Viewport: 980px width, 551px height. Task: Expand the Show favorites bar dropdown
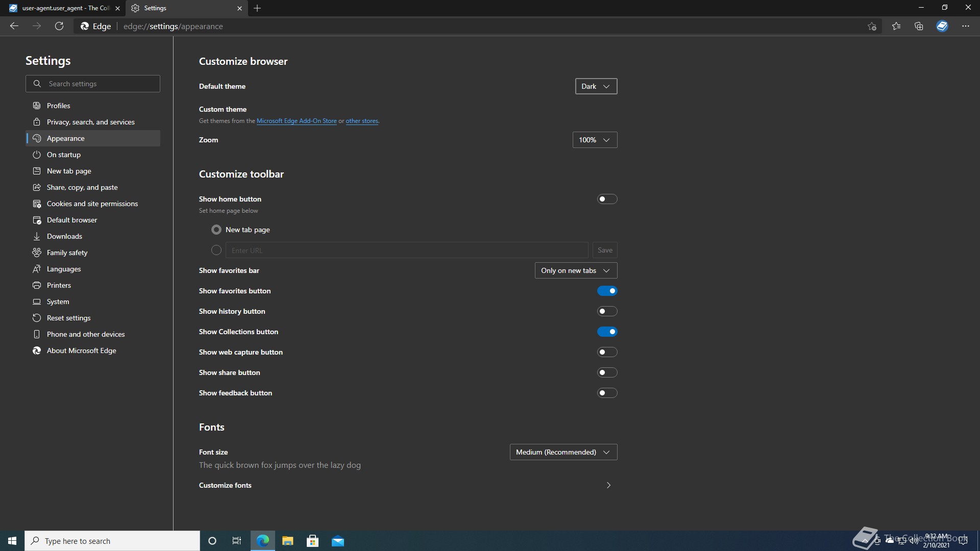point(576,270)
